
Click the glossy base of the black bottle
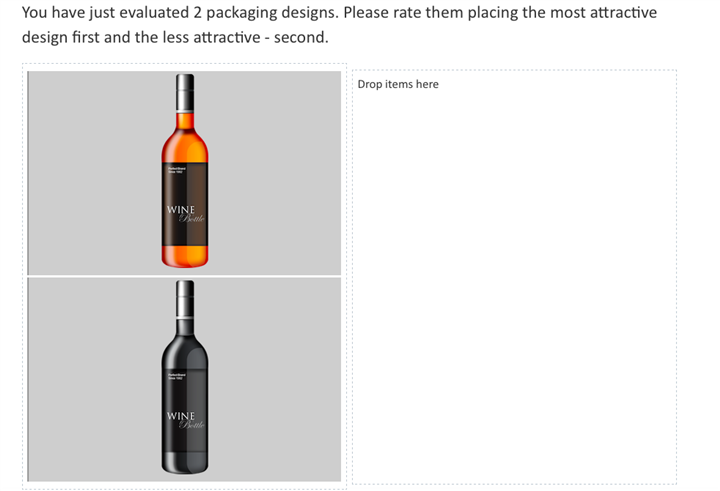coord(185,462)
